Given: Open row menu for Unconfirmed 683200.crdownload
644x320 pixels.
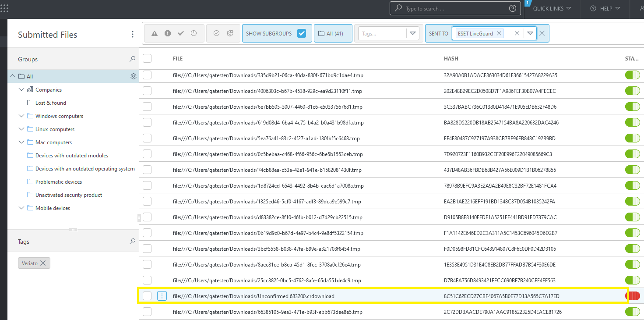Looking at the screenshot, I should click(162, 296).
